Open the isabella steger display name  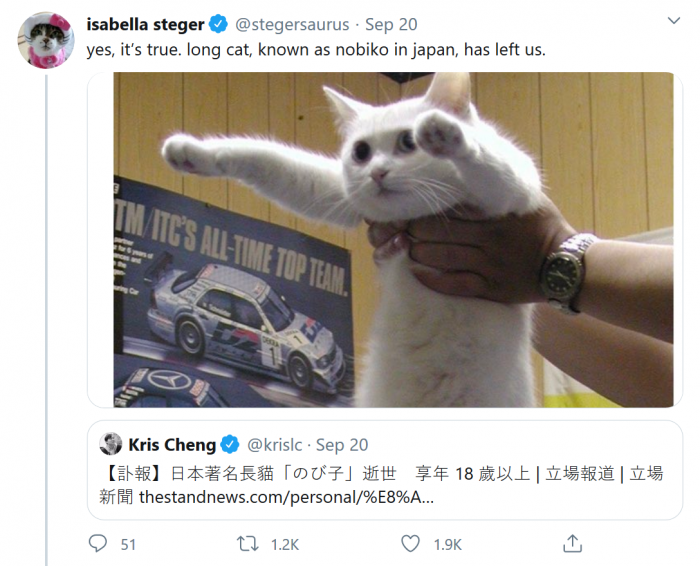146,24
